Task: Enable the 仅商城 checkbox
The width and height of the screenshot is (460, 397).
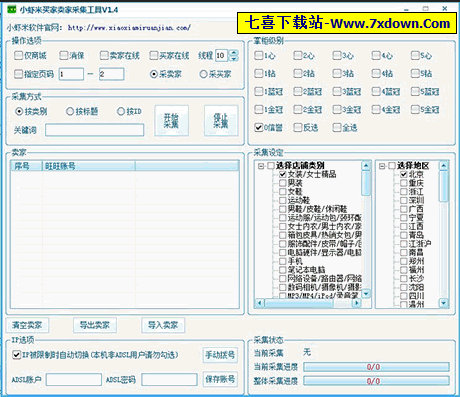Action: (x=18, y=55)
